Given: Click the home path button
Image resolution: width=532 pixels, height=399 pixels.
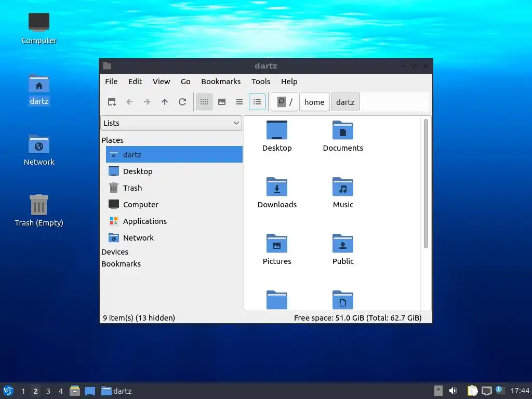Looking at the screenshot, I should tap(314, 102).
